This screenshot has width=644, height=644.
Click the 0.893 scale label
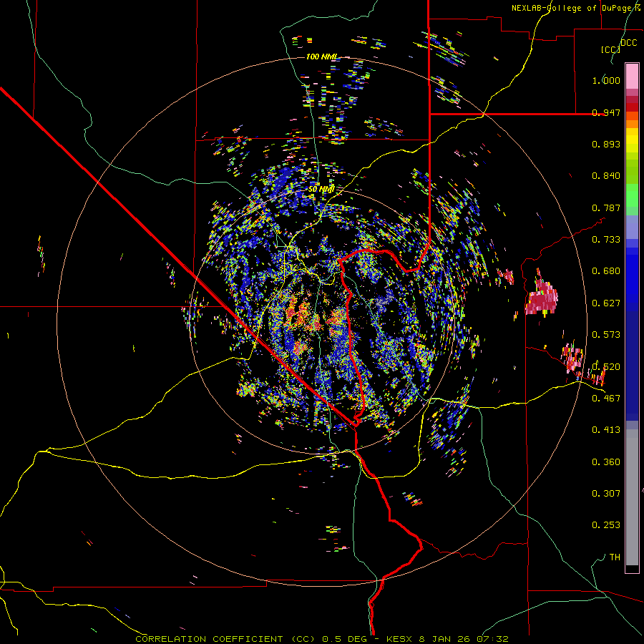coord(606,144)
